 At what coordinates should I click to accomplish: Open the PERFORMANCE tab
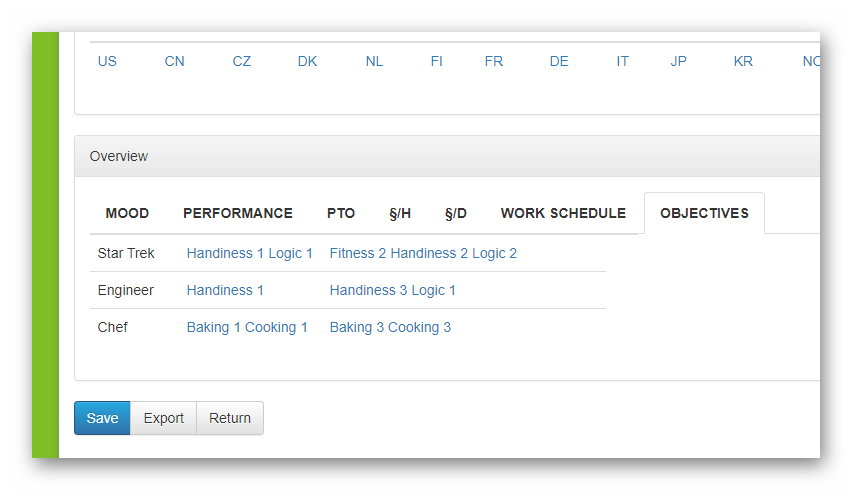tap(238, 213)
